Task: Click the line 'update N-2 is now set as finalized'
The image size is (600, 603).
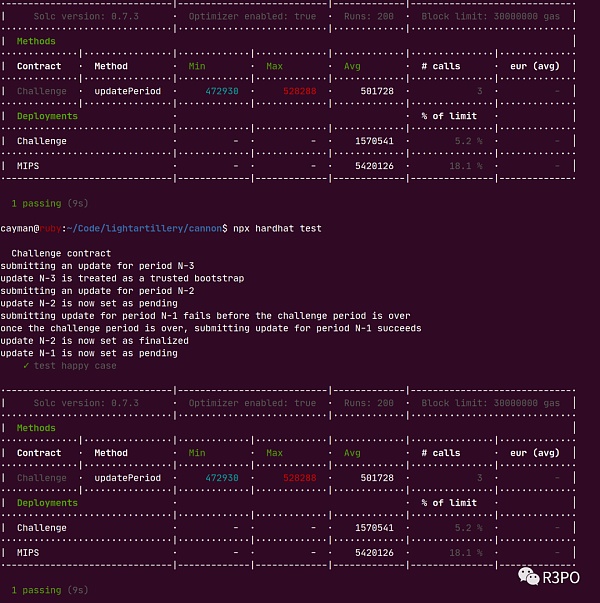Action: pos(94,341)
